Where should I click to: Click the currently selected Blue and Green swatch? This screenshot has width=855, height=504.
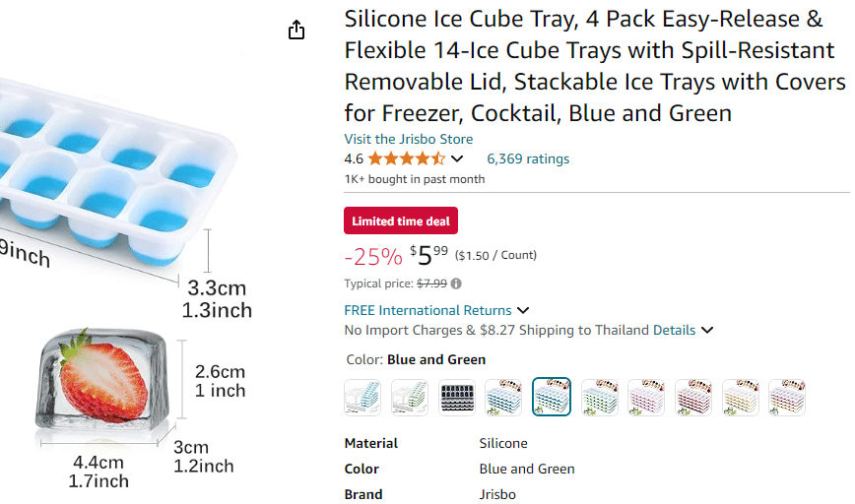(x=552, y=397)
